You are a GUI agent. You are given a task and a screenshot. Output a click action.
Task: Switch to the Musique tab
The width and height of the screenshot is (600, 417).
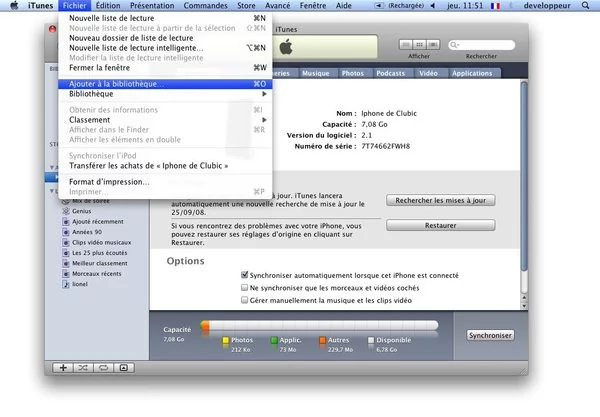tap(316, 73)
